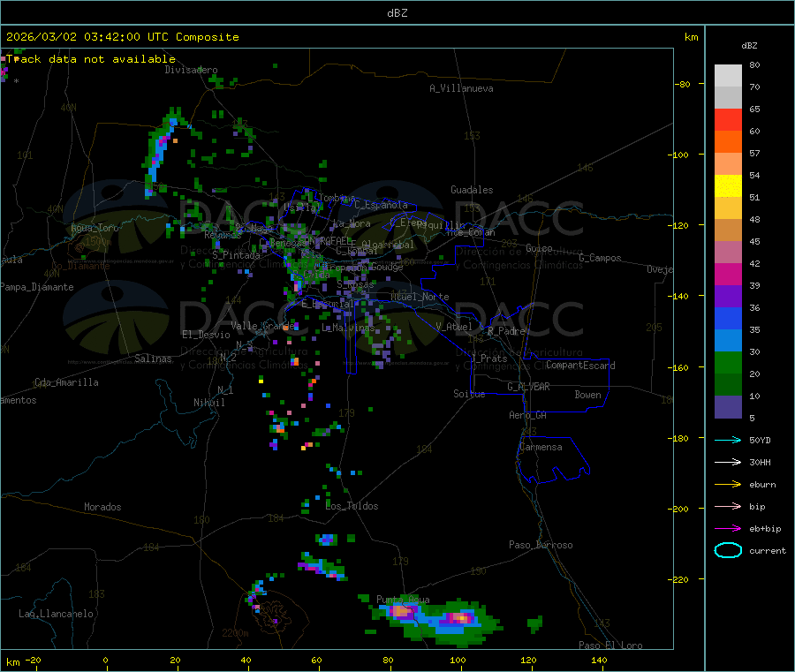Click the Divisadero map label
This screenshot has width=795, height=672.
click(x=191, y=70)
